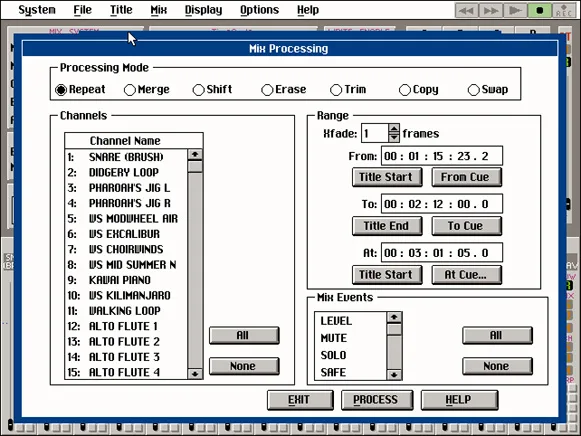Open the Title menu

[121, 10]
